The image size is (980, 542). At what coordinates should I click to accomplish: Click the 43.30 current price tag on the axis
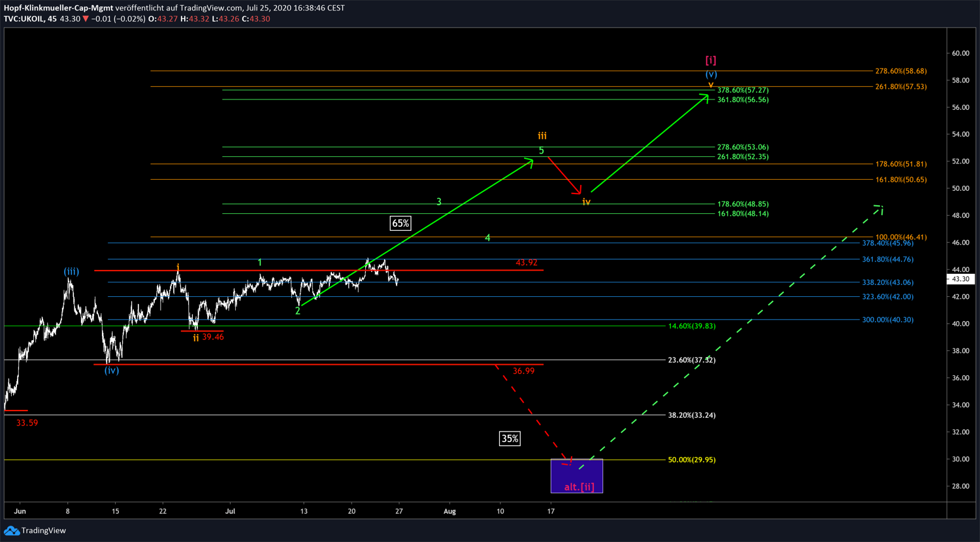click(960, 279)
